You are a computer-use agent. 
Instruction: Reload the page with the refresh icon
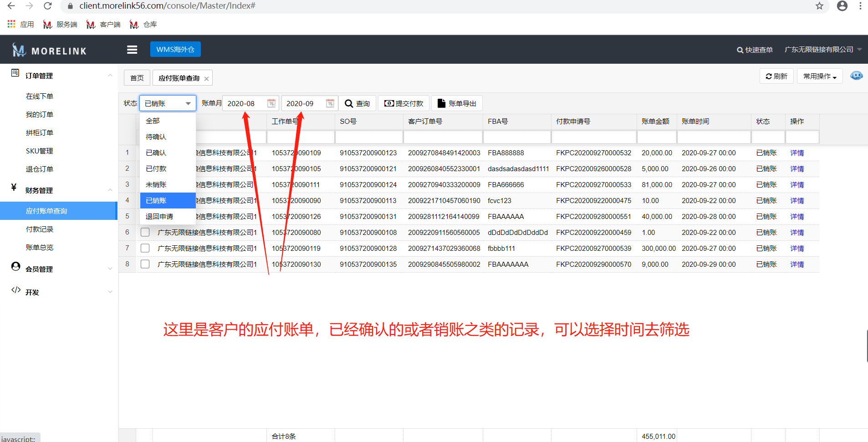pyautogui.click(x=47, y=6)
